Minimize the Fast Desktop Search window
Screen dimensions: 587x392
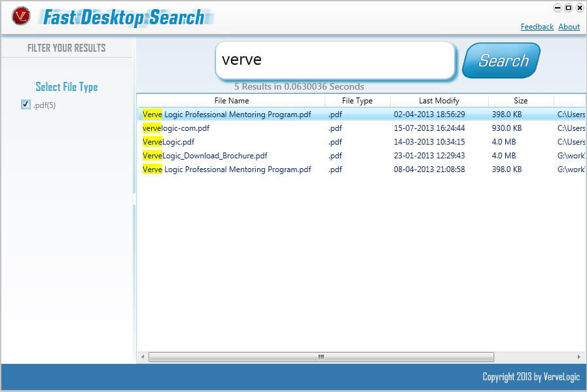pos(557,8)
